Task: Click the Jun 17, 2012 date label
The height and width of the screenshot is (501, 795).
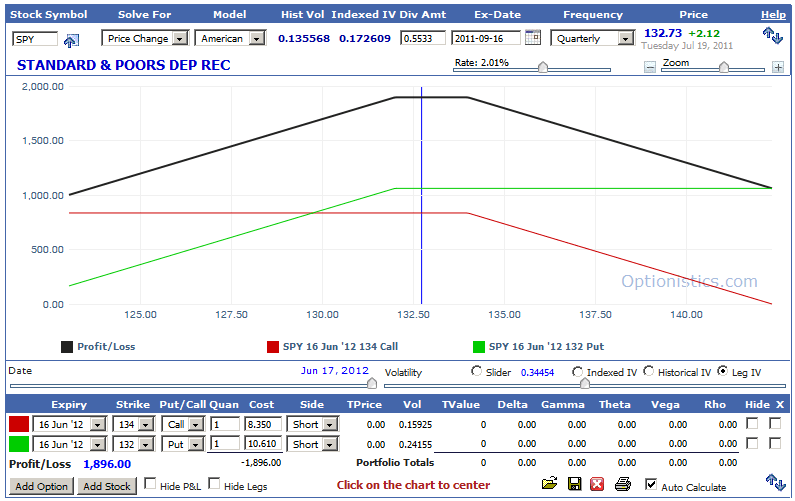Action: tap(335, 371)
